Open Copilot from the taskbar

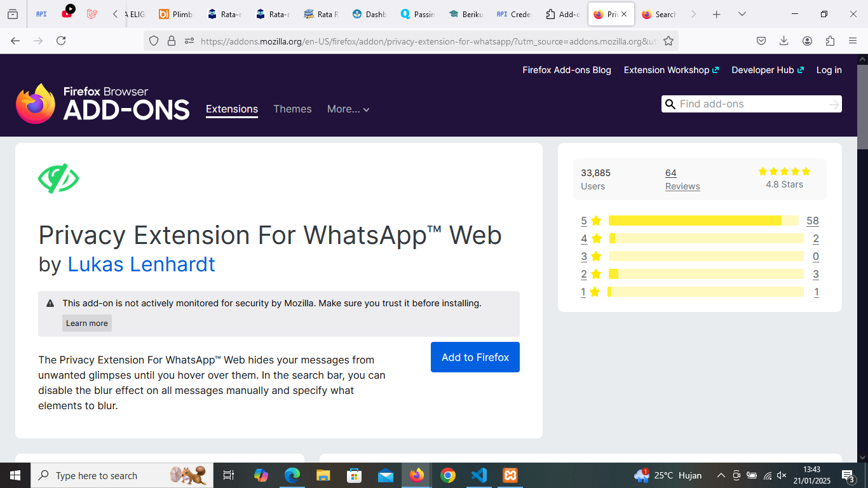click(261, 475)
